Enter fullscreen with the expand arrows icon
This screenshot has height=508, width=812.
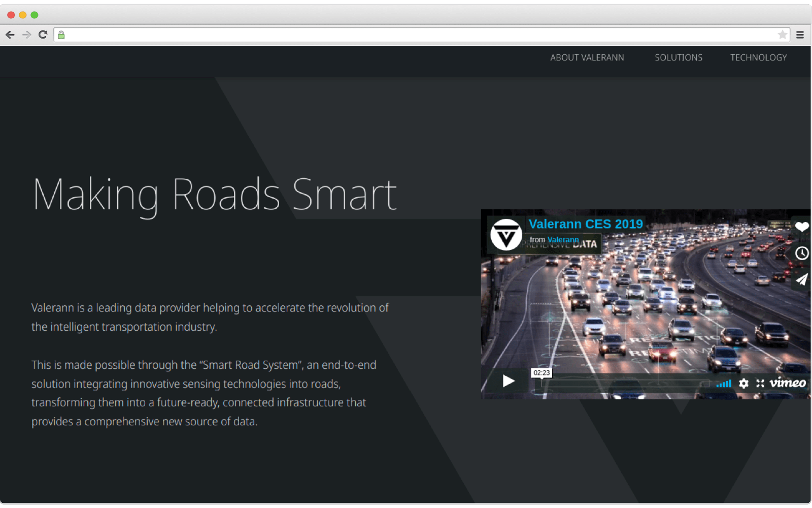(760, 384)
